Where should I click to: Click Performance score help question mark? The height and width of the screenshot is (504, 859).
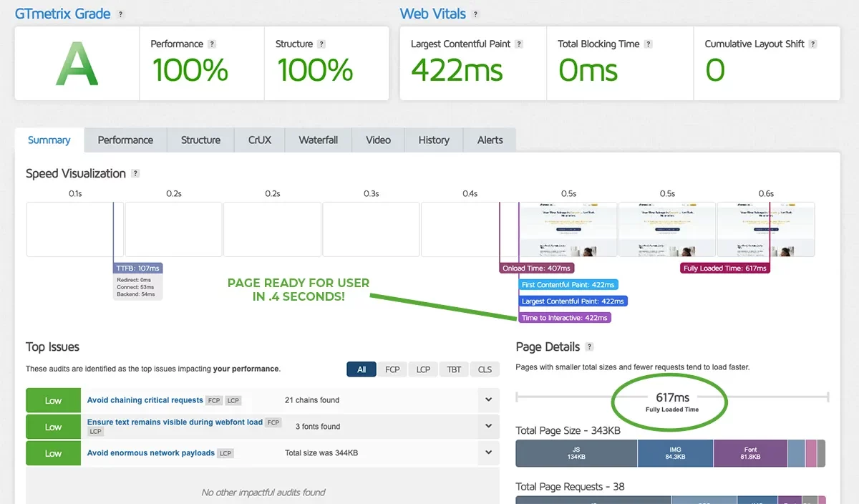[213, 44]
